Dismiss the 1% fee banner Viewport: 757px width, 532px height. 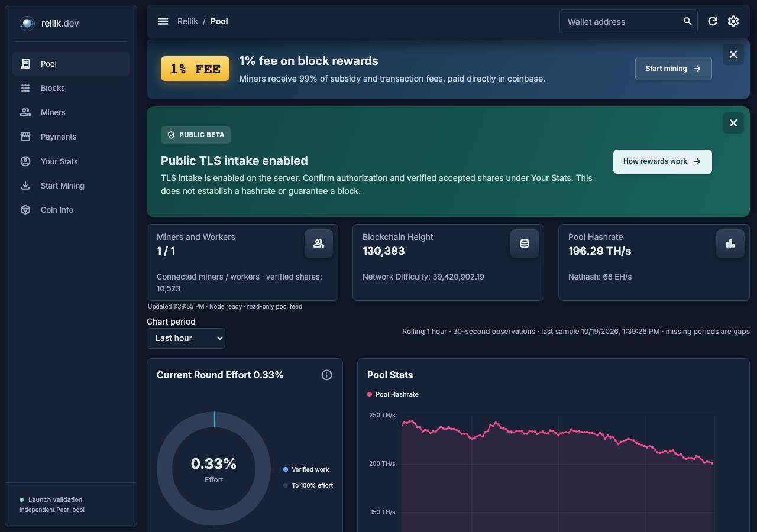[x=733, y=54]
